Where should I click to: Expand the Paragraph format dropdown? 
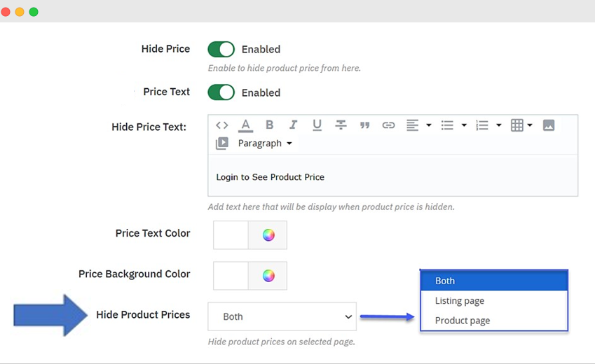[x=265, y=143]
